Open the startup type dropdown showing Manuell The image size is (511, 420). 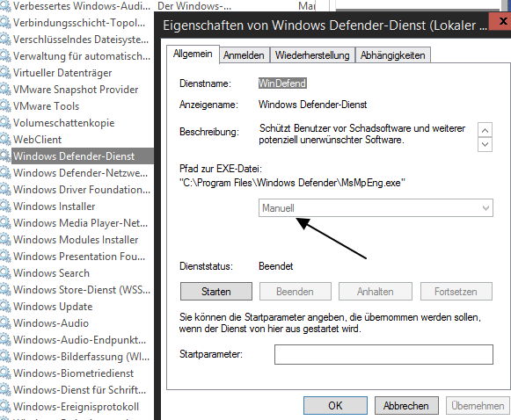pos(376,208)
